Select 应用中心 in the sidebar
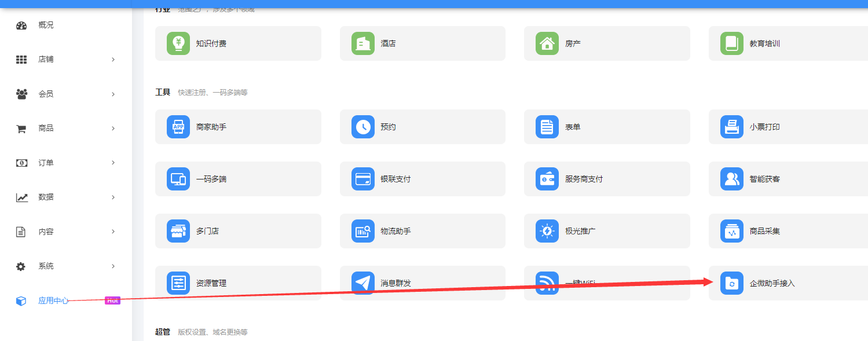Viewport: 868px width, 341px height. point(53,301)
